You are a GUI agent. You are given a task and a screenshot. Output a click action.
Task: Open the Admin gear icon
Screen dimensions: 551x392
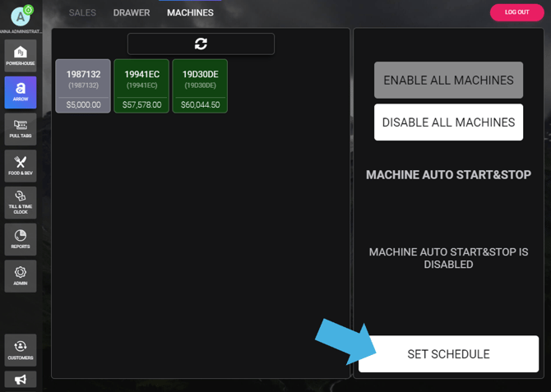click(x=21, y=275)
